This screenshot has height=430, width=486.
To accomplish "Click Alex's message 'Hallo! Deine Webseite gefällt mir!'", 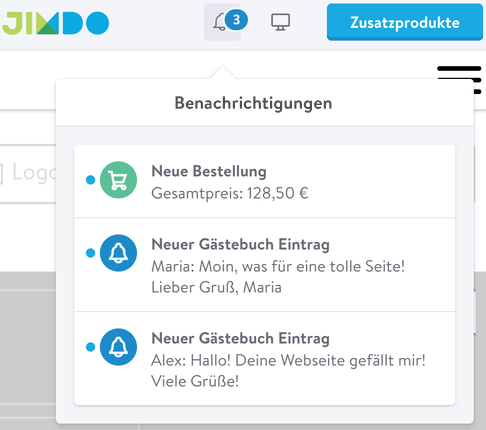I will click(308, 360).
